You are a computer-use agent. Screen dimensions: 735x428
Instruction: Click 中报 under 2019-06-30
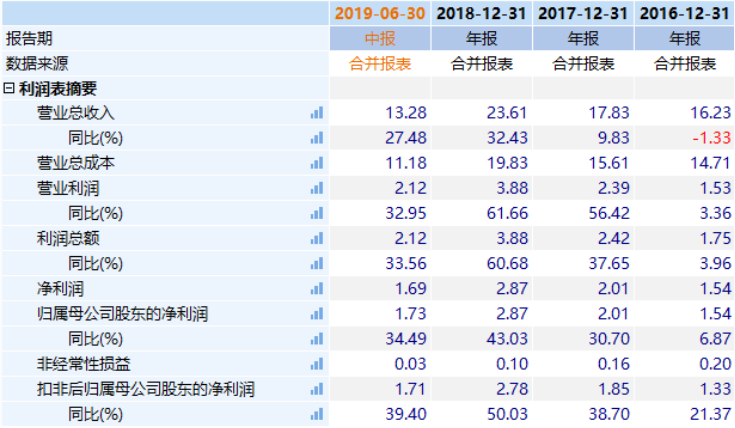380,38
